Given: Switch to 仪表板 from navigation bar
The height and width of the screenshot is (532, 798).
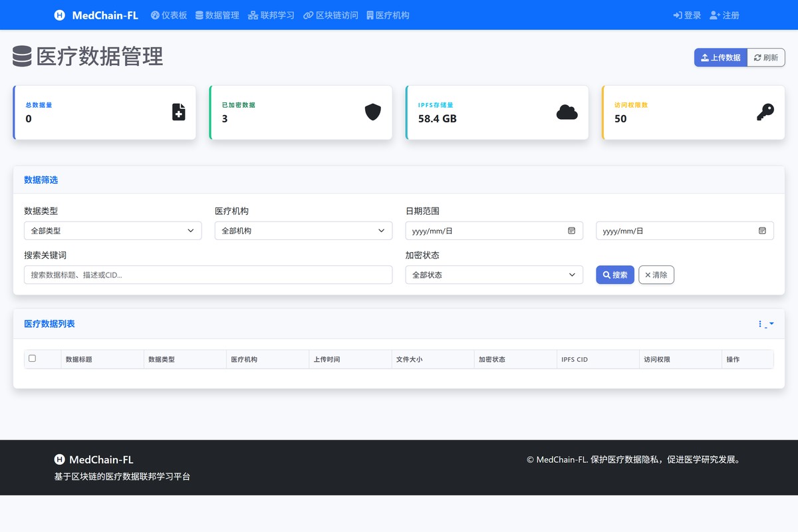Looking at the screenshot, I should [169, 15].
